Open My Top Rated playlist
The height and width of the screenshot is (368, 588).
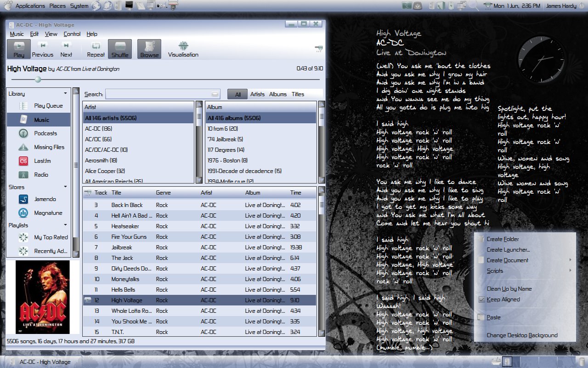tap(39, 237)
